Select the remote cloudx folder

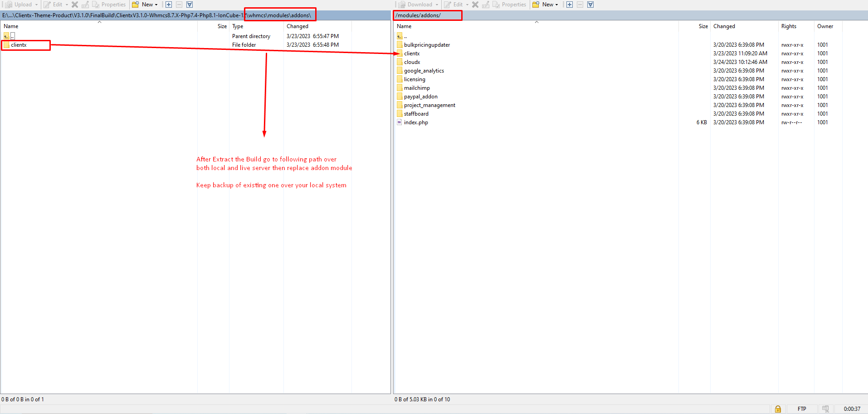(x=412, y=62)
